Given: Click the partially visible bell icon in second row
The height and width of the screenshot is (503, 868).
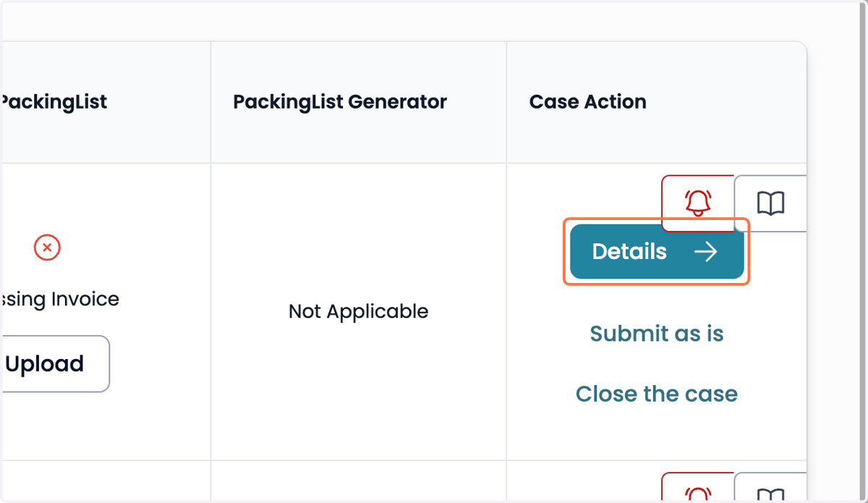Looking at the screenshot, I should click(x=698, y=494).
